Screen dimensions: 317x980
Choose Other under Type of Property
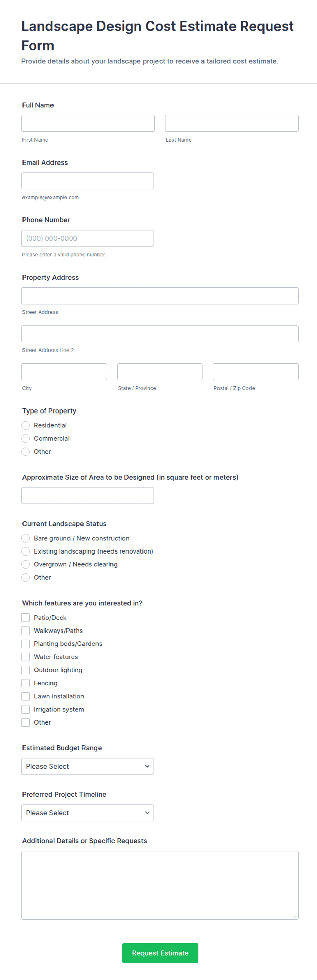point(26,452)
